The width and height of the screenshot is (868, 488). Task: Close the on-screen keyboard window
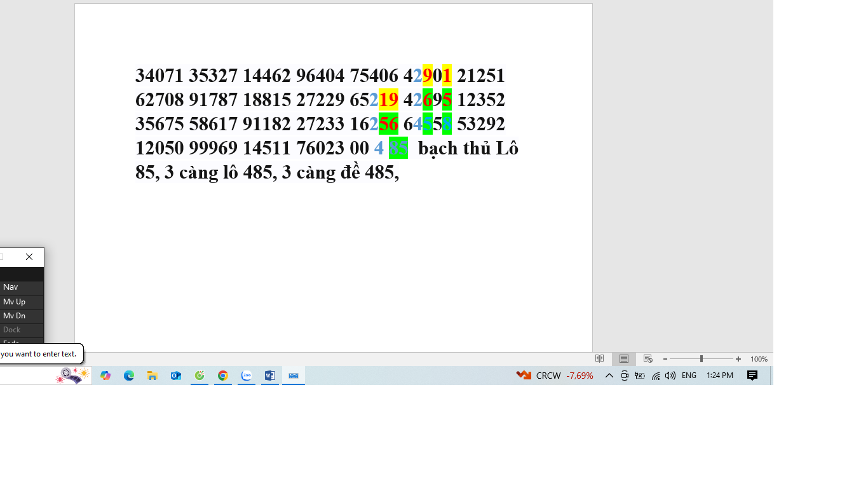tap(29, 257)
